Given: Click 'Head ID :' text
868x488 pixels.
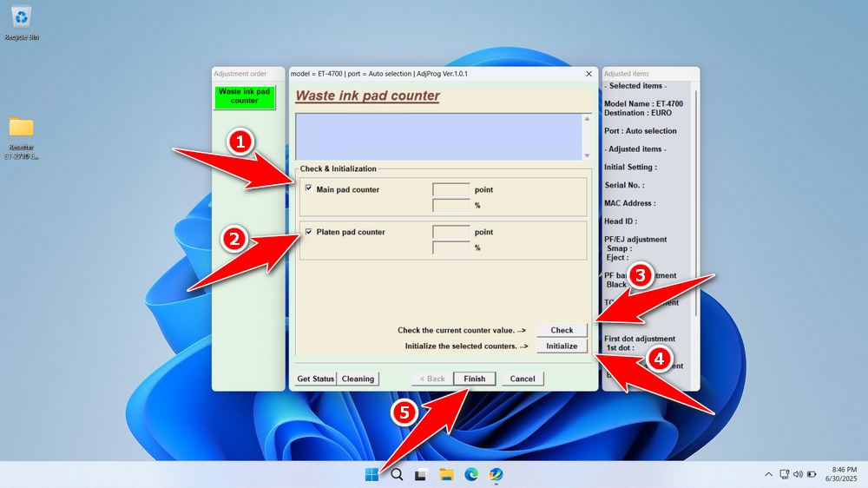Looking at the screenshot, I should 621,221.
